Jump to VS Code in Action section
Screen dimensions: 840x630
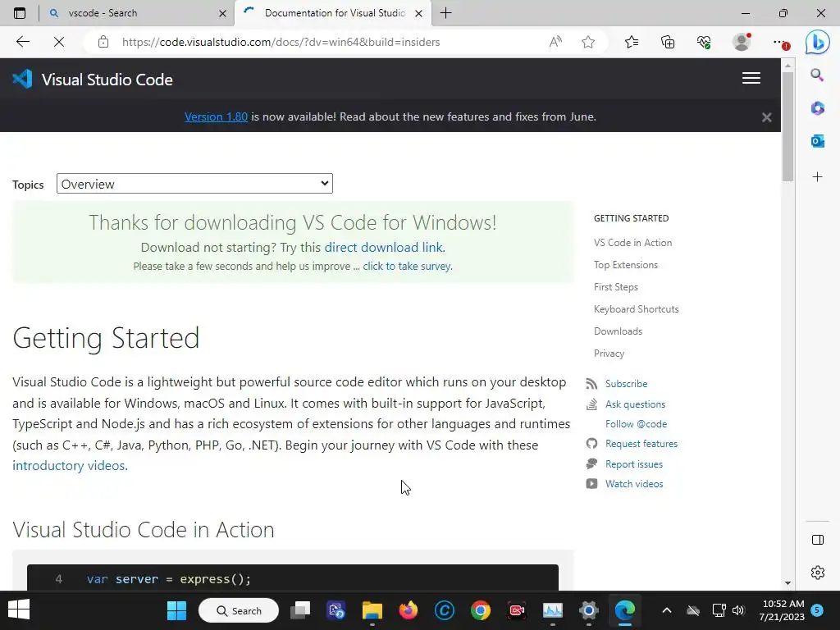coord(632,243)
